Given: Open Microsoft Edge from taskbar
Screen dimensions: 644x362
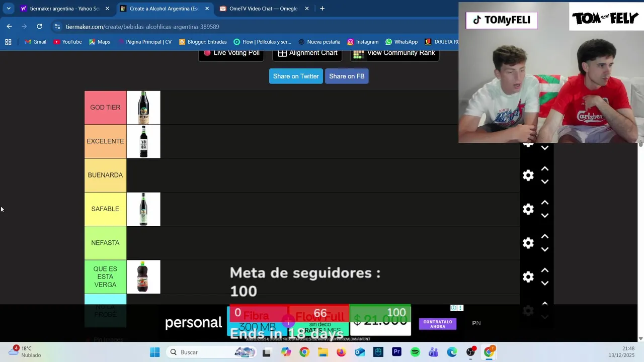Looking at the screenshot, I should pos(452,352).
